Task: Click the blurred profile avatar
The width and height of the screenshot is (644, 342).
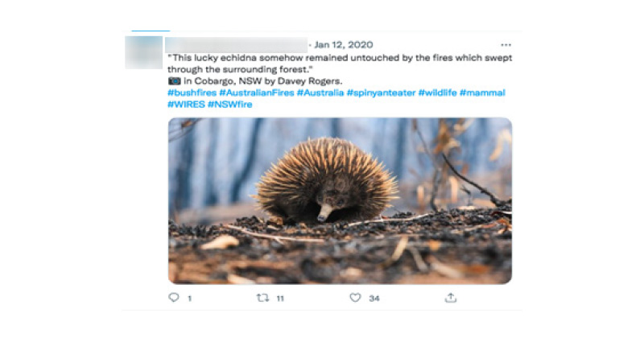Action: click(x=143, y=52)
